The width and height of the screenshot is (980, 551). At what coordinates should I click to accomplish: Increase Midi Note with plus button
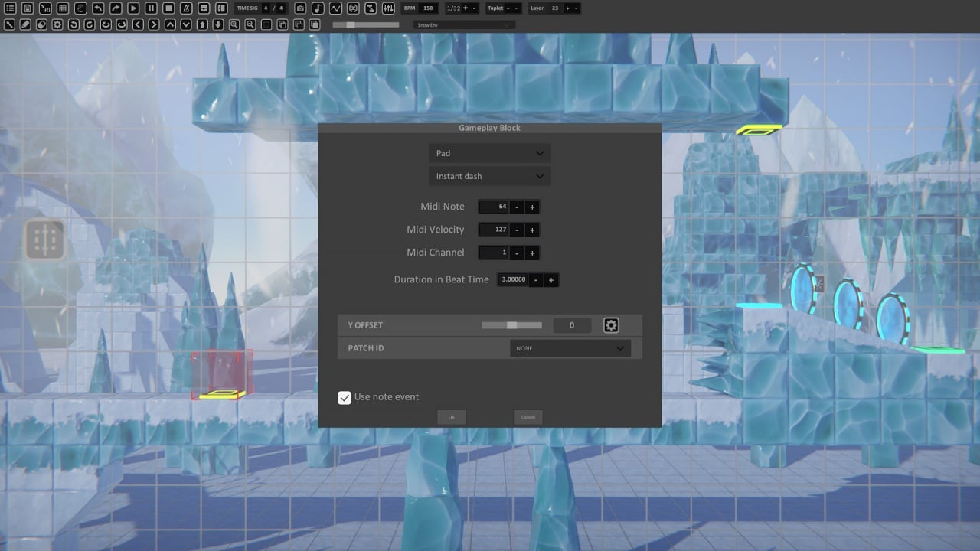(532, 207)
